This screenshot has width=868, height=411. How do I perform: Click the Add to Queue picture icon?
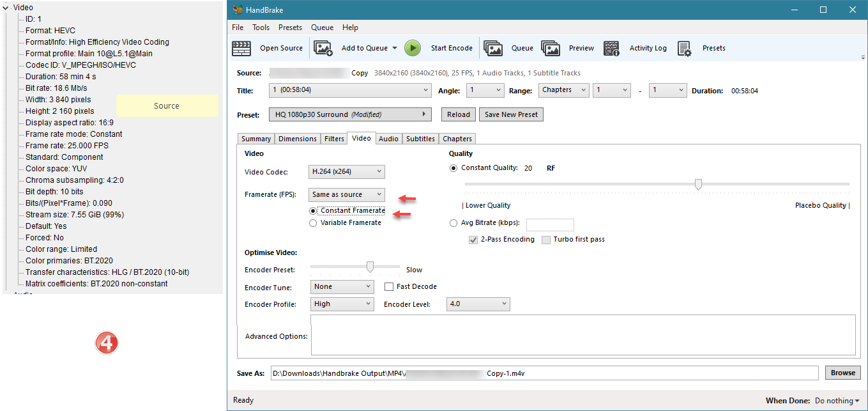[323, 48]
